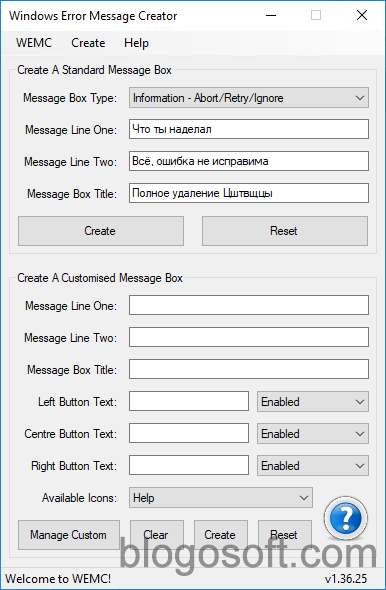The image size is (386, 590).
Task: Click Create in the Standard Message Box section
Action: click(101, 231)
